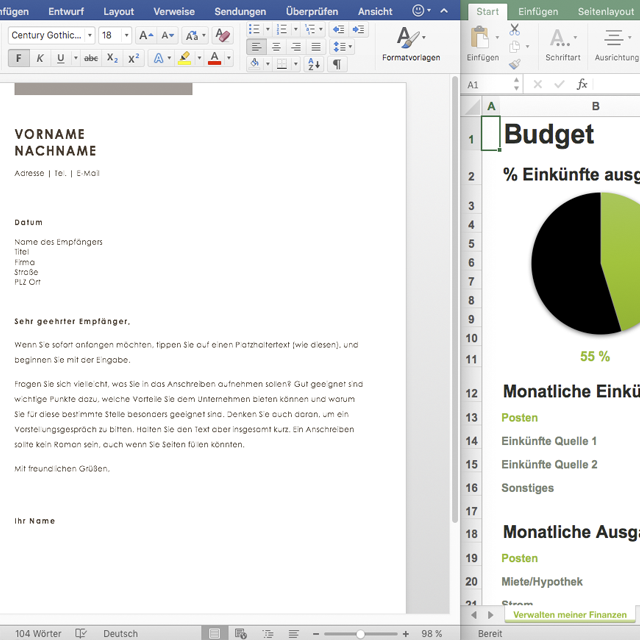Open the Century Gothic font dropdown

pos(89,35)
